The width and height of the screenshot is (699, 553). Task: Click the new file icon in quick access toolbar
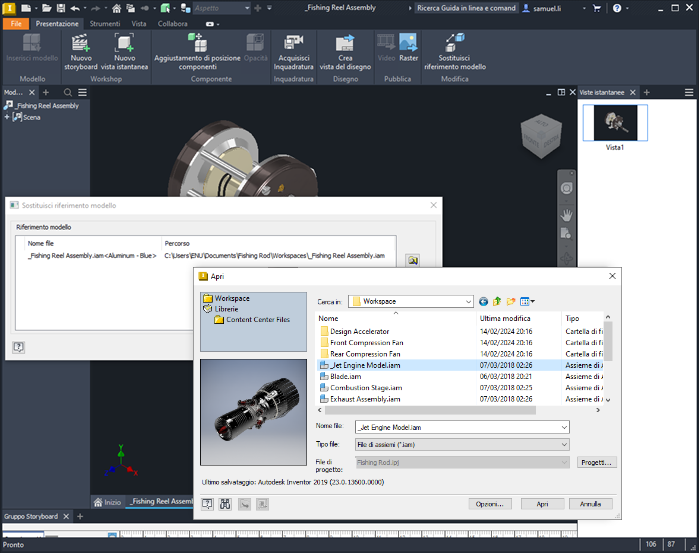point(26,8)
